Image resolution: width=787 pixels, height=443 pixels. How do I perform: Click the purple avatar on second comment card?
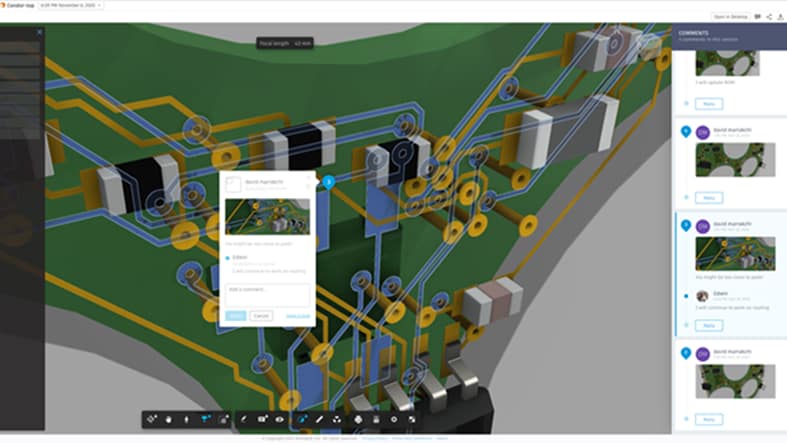703,132
